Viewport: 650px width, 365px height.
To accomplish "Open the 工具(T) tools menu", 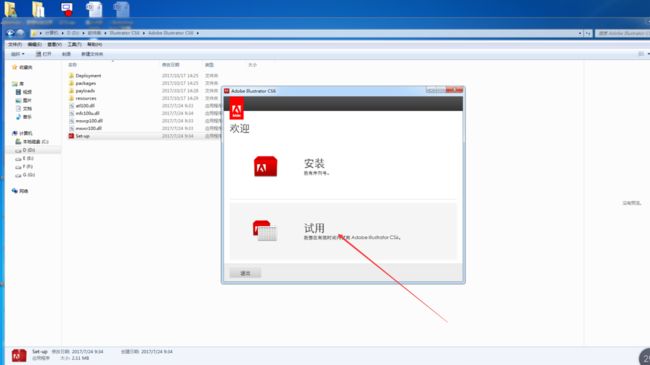I will click(x=75, y=44).
